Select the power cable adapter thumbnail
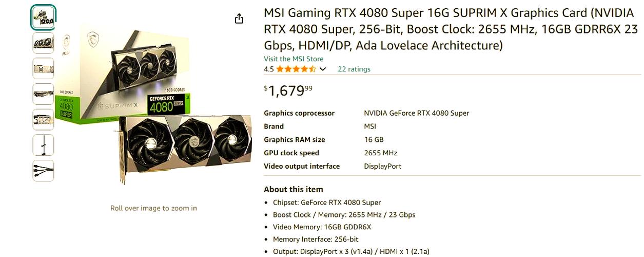 coord(43,171)
